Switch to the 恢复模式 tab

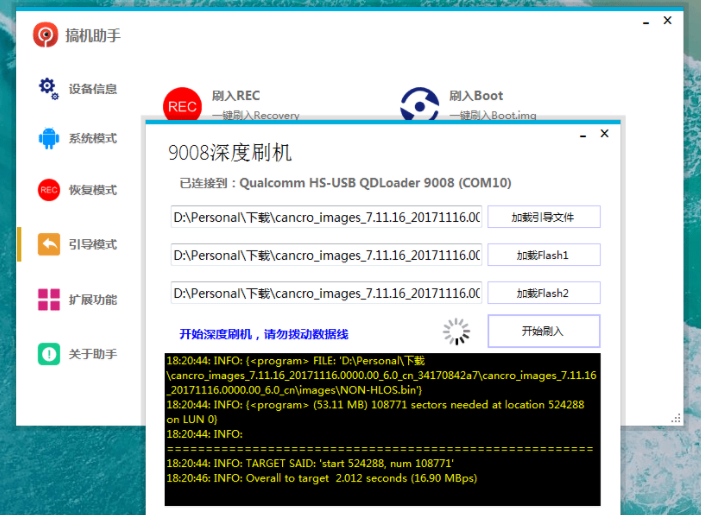click(x=92, y=190)
